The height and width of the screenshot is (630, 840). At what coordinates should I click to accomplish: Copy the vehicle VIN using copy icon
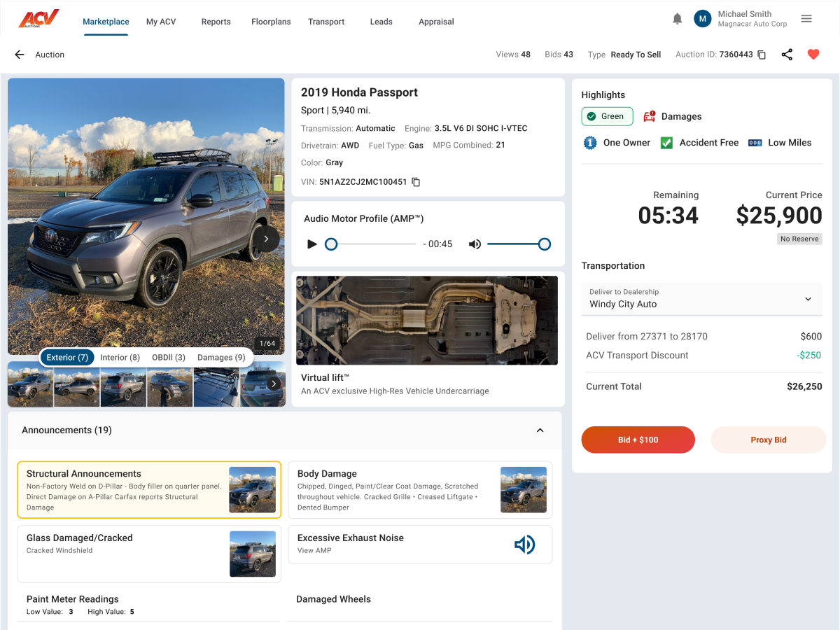pos(416,181)
